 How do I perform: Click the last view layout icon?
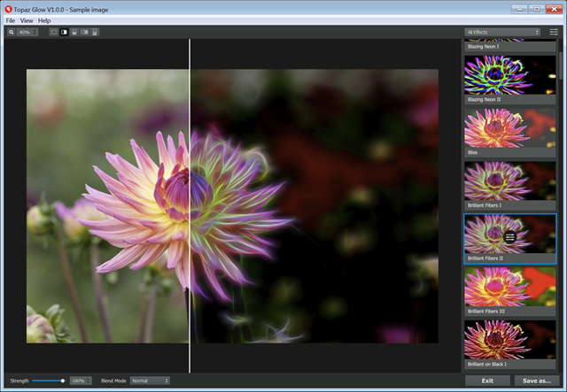point(95,32)
